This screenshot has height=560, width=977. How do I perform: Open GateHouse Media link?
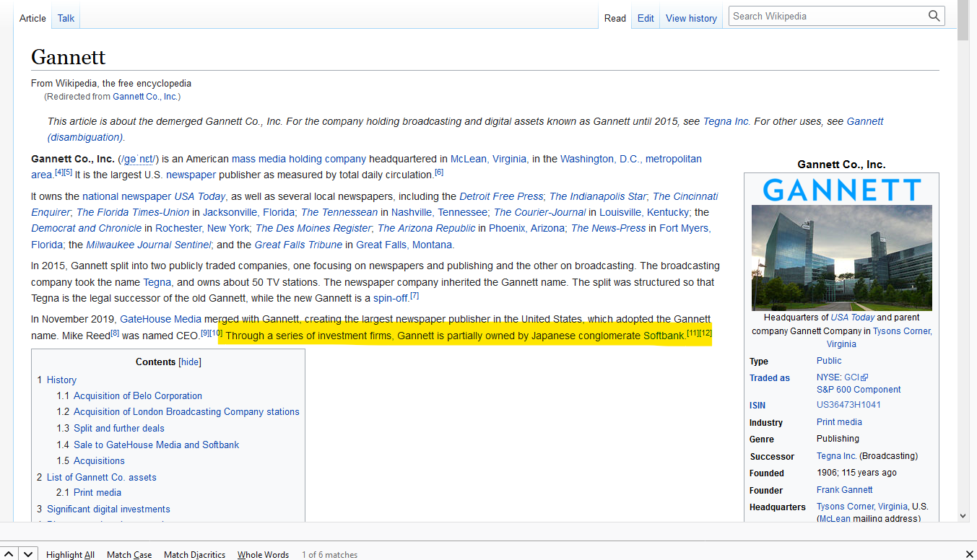pyautogui.click(x=160, y=319)
